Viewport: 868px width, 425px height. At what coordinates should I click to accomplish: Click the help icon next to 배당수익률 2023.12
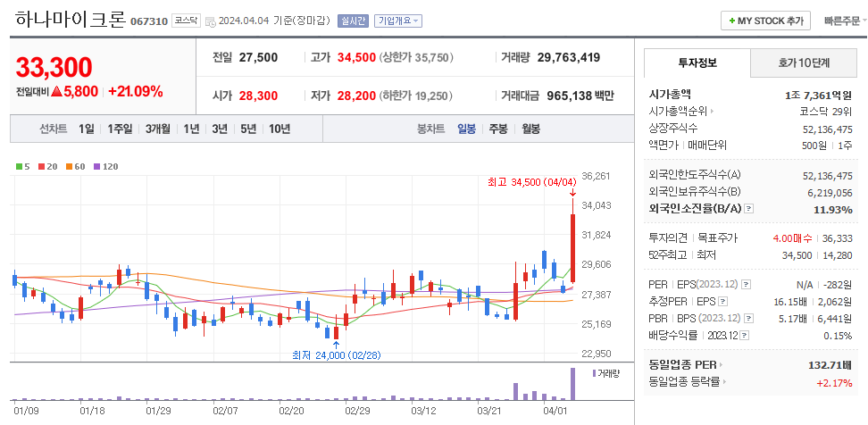pos(745,336)
